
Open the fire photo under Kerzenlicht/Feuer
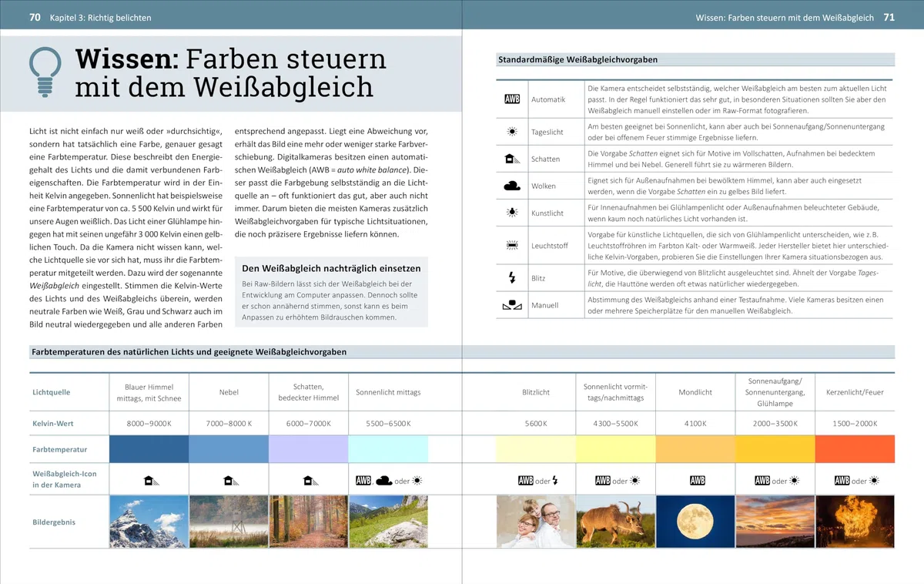pyautogui.click(x=855, y=522)
